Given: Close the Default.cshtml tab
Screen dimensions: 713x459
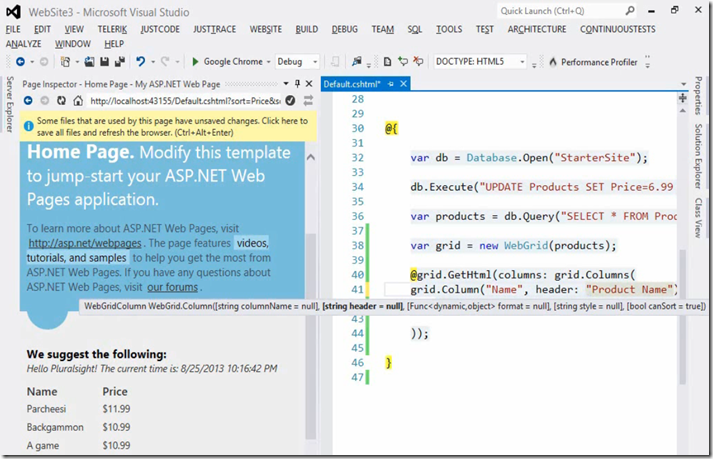Looking at the screenshot, I should tap(403, 84).
